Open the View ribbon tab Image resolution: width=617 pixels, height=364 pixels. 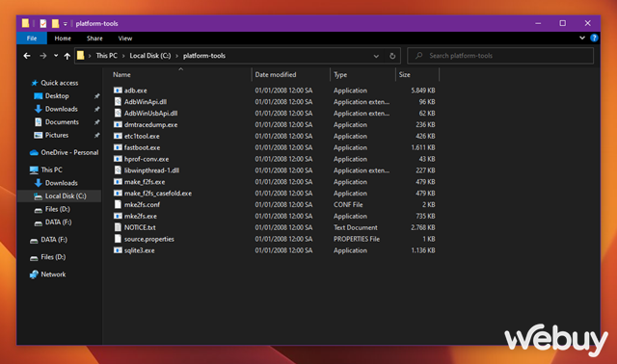tap(125, 39)
